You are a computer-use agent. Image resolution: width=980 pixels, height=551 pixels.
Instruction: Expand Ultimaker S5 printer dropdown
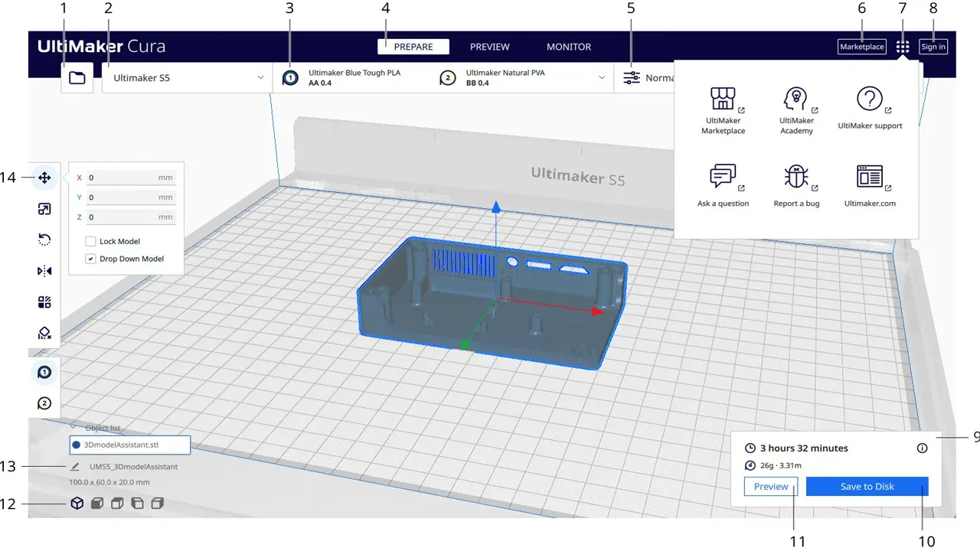[x=187, y=78]
